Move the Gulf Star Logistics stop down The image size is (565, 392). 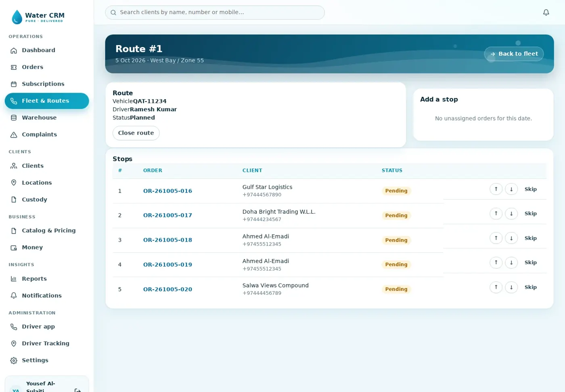[511, 189]
